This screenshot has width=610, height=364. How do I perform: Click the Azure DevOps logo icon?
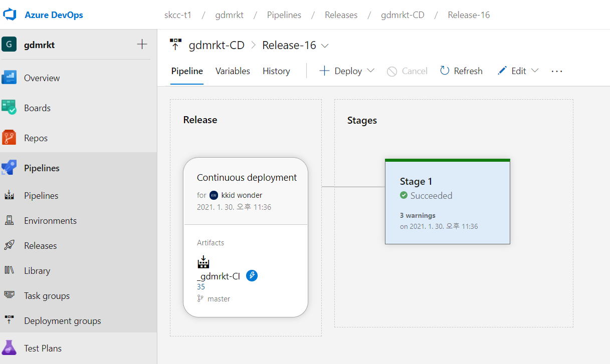[x=10, y=15]
